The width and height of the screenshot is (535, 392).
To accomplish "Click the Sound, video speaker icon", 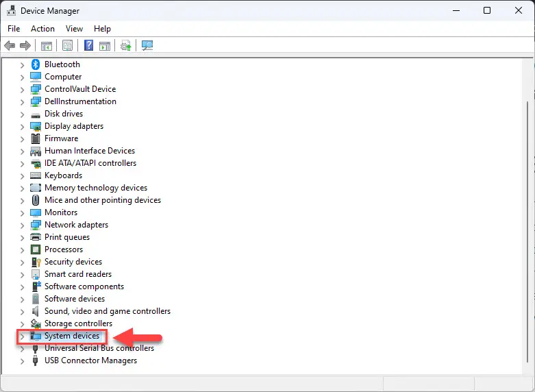I will click(35, 311).
